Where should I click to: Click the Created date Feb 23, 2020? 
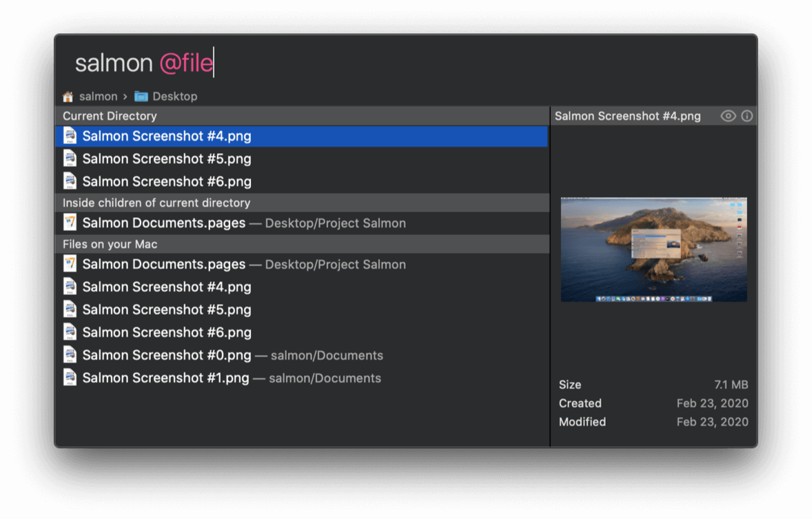[713, 403]
